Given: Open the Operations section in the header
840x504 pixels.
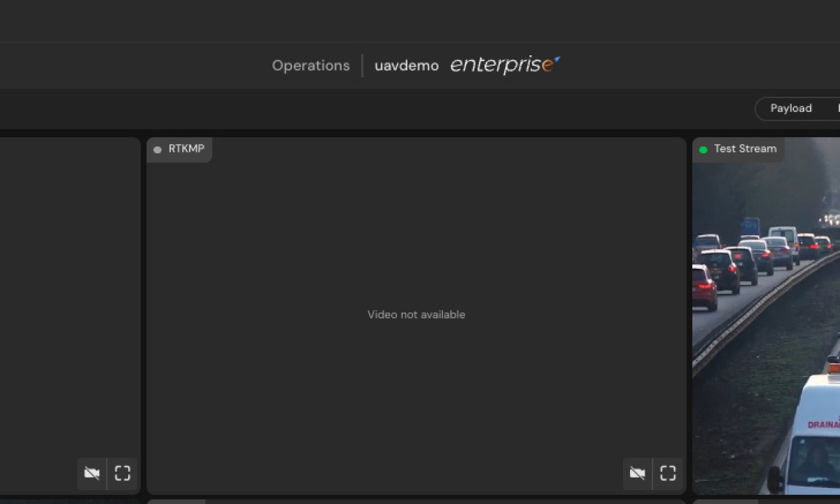Looking at the screenshot, I should [311, 66].
